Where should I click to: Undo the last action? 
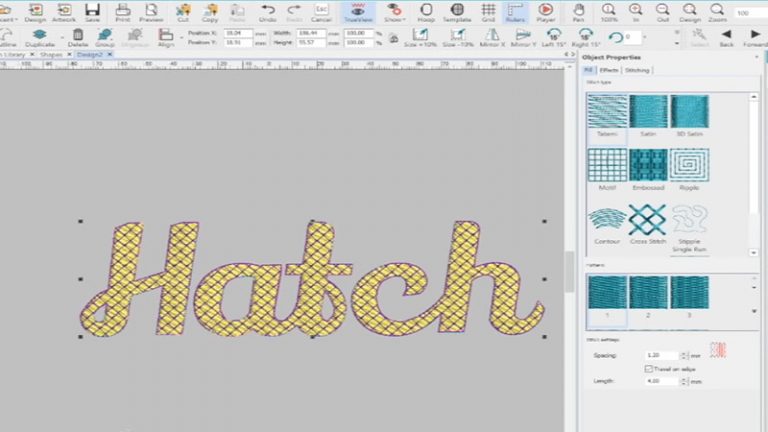(267, 13)
